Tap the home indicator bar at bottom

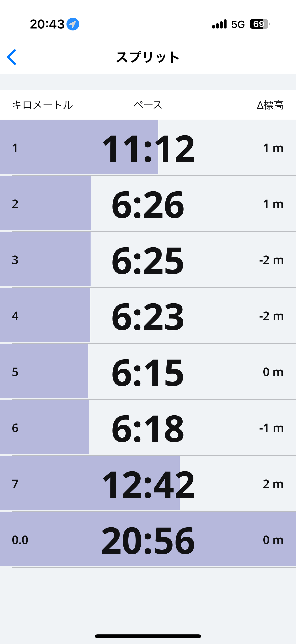(148, 636)
